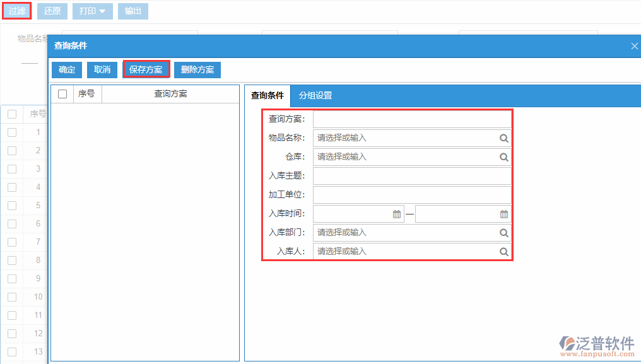Viewport: 641px width, 364px height.
Task: Toggle the select-all checkbox above 查询方案 list
Action: [61, 93]
